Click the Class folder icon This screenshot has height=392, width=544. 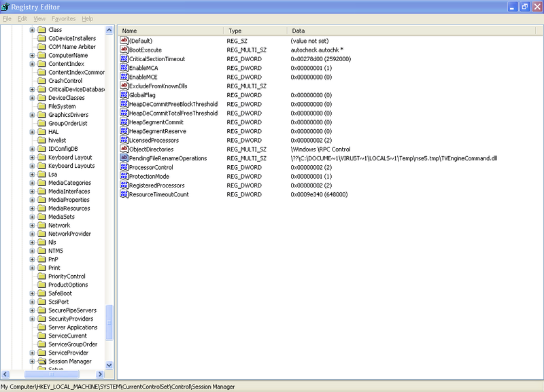[41, 29]
